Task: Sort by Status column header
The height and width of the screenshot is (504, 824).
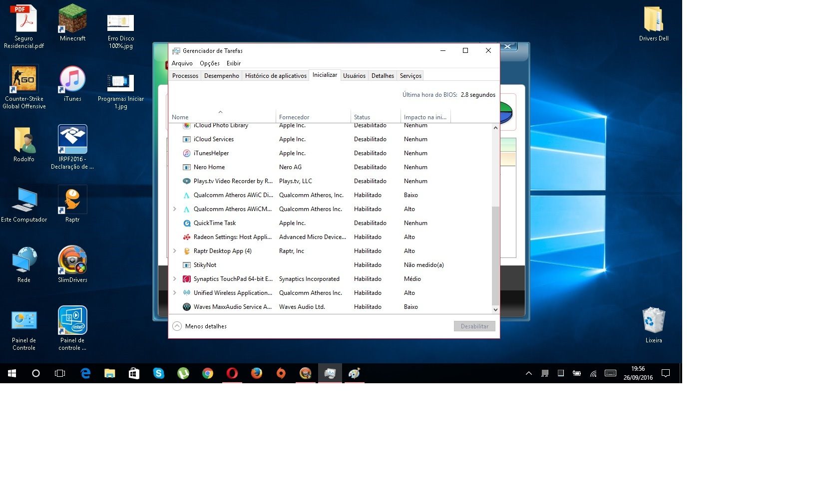Action: (376, 117)
